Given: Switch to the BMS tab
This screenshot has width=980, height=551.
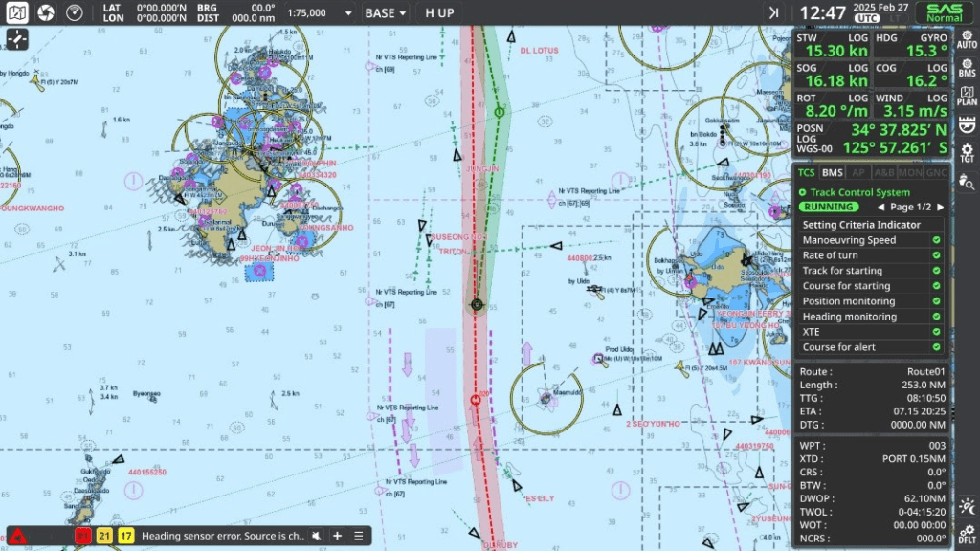Looking at the screenshot, I should [x=832, y=172].
